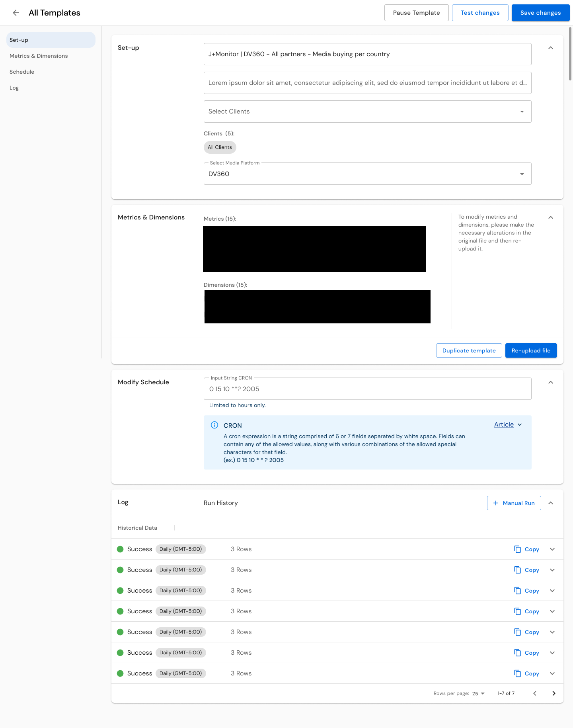This screenshot has height=728, width=573.
Task: Click Copy icon in last run history row
Action: point(517,673)
